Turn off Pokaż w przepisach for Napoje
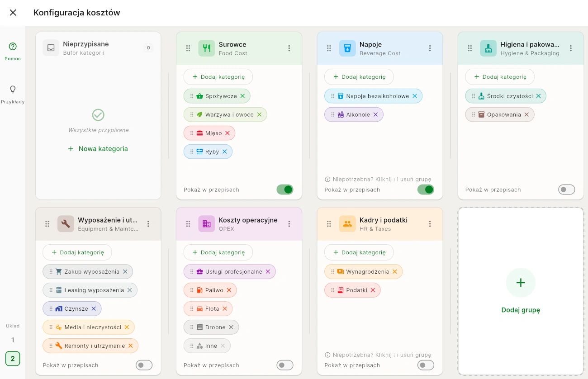Viewport: 588px width, 379px height. click(426, 189)
